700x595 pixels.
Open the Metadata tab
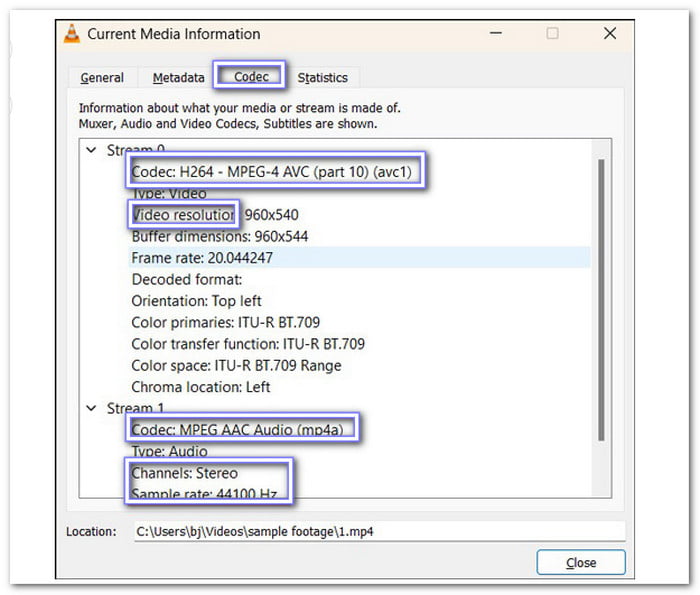point(178,78)
